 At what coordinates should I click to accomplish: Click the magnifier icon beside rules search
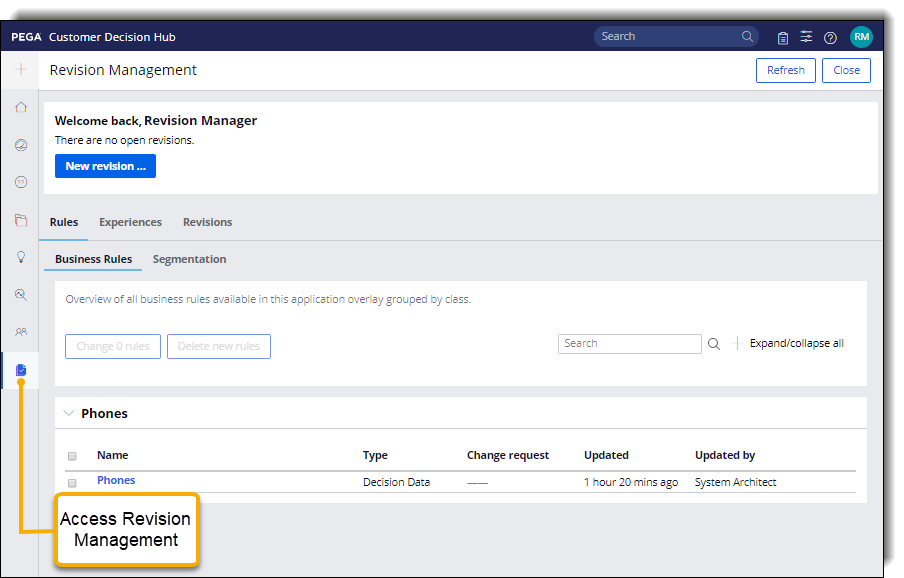[x=714, y=344]
